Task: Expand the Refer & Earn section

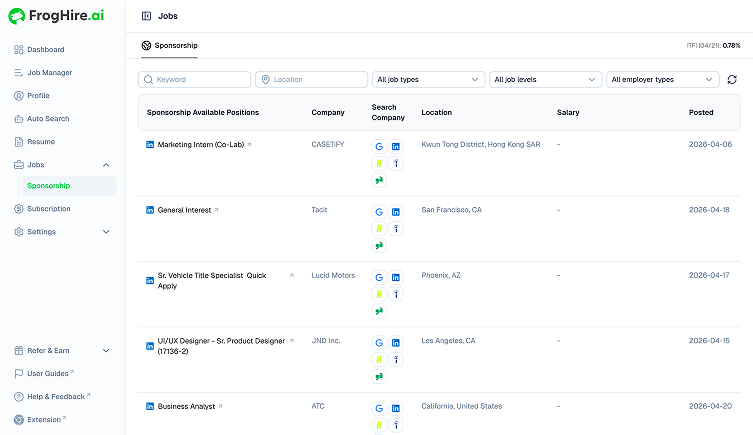Action: tap(106, 350)
